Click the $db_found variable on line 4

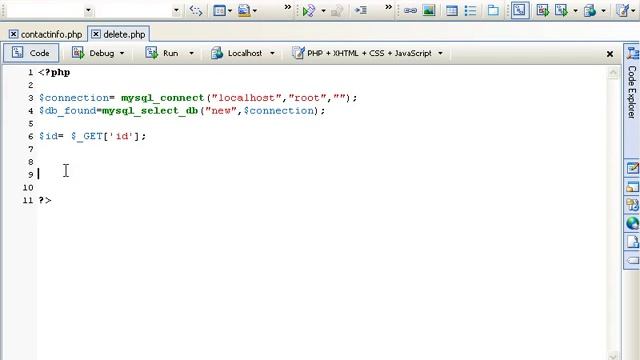(67, 111)
